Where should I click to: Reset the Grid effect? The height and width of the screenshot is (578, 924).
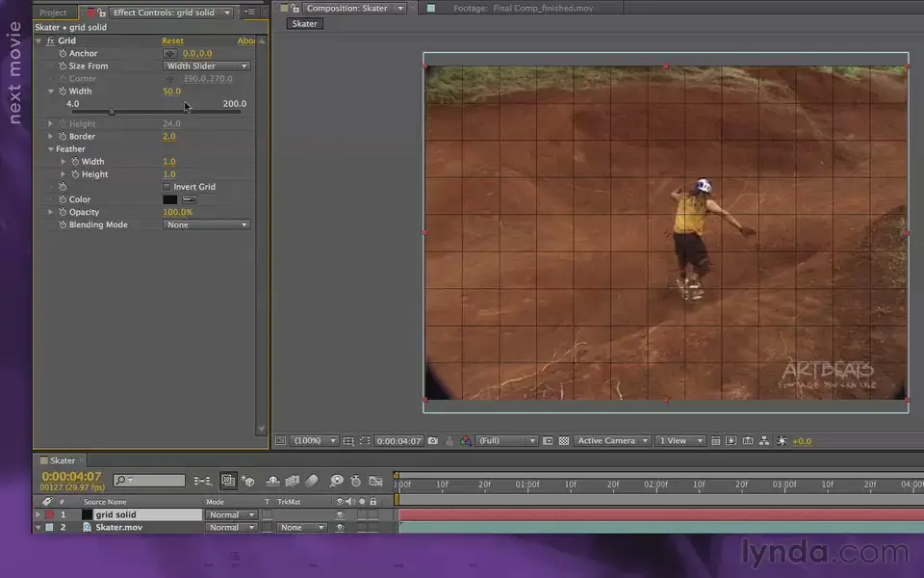point(173,40)
